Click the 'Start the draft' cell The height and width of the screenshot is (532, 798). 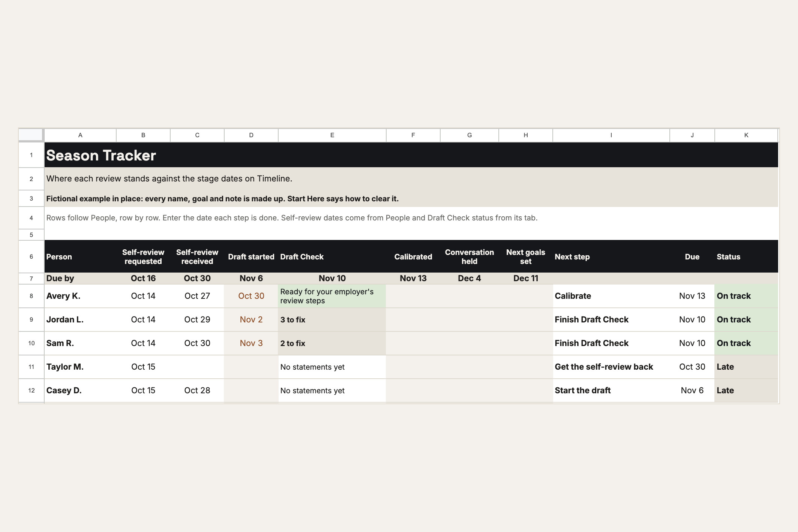pos(611,391)
